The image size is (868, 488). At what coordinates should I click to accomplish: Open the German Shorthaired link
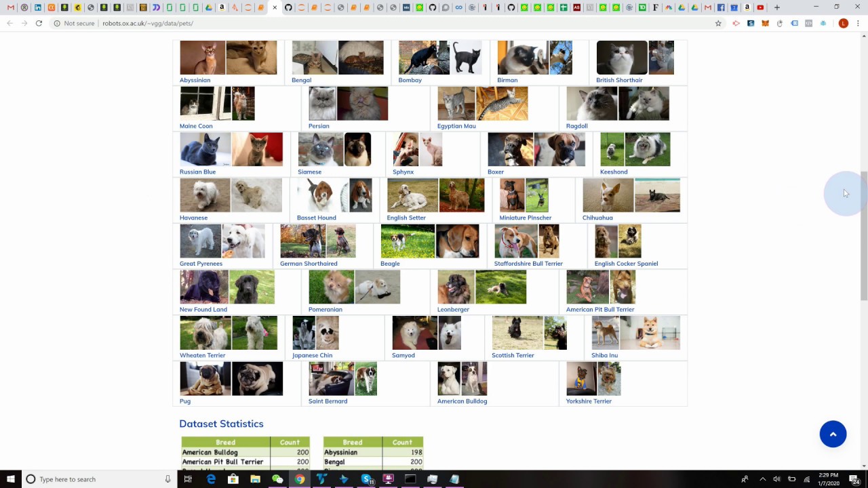pyautogui.click(x=309, y=264)
